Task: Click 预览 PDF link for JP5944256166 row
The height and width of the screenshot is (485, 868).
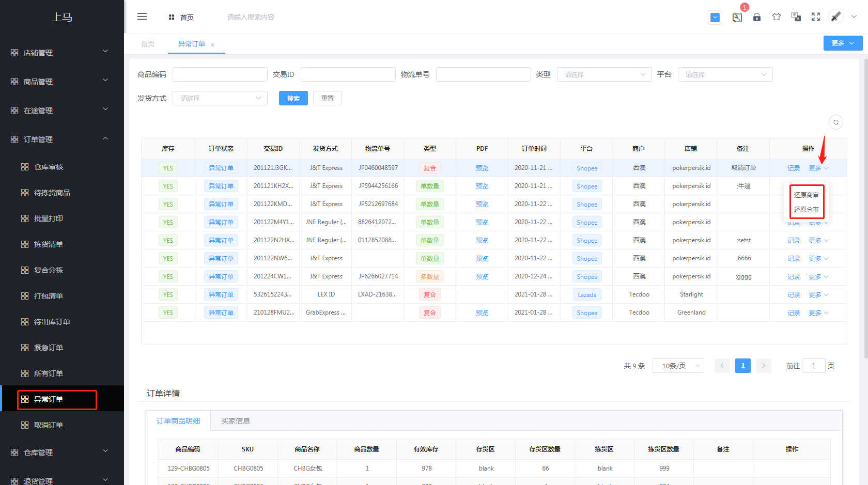Action: [x=482, y=186]
